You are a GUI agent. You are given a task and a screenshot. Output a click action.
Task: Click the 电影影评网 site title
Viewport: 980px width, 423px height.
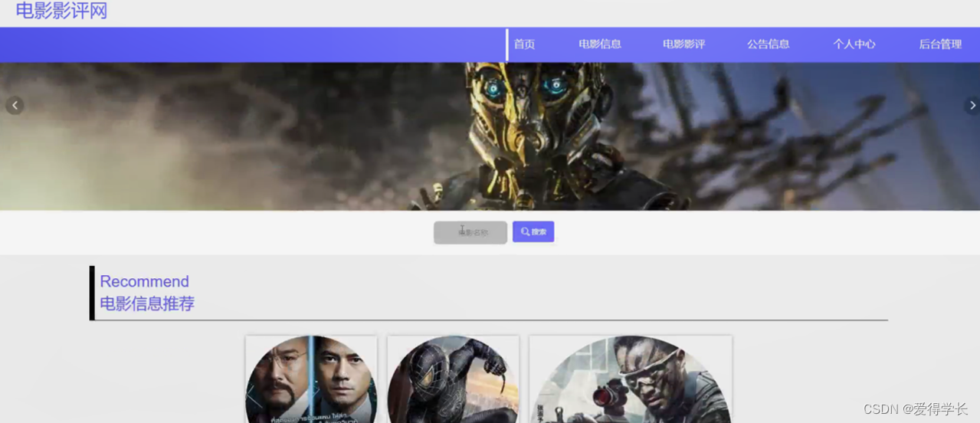[61, 11]
